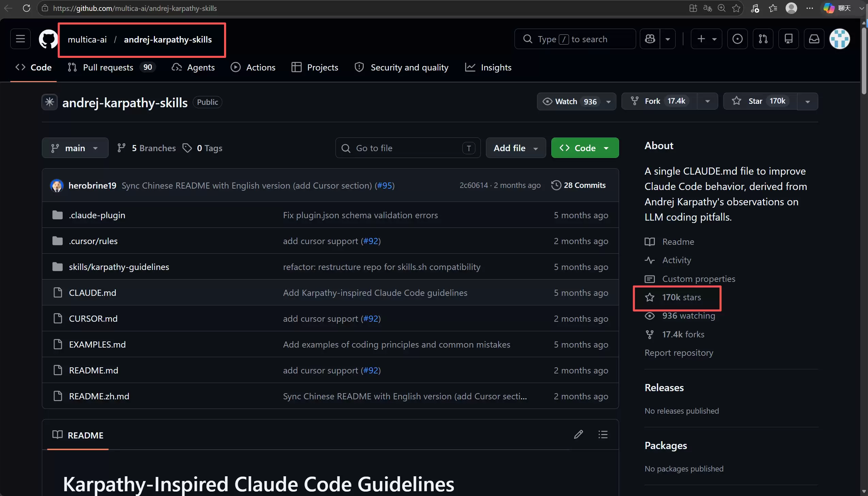Open the 170k stars link

point(673,298)
